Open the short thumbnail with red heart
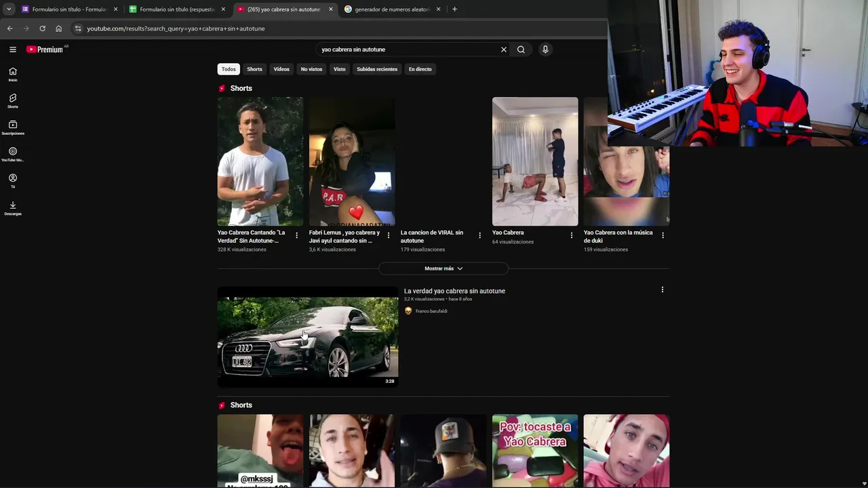Image resolution: width=868 pixels, height=488 pixels. 352,161
